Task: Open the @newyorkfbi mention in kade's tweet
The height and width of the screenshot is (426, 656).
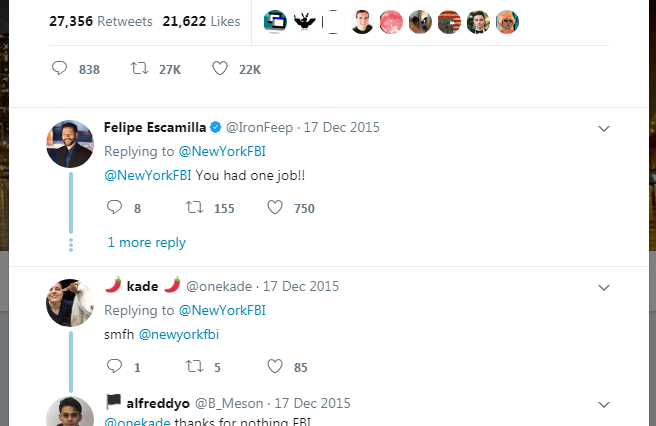Action: point(178,336)
